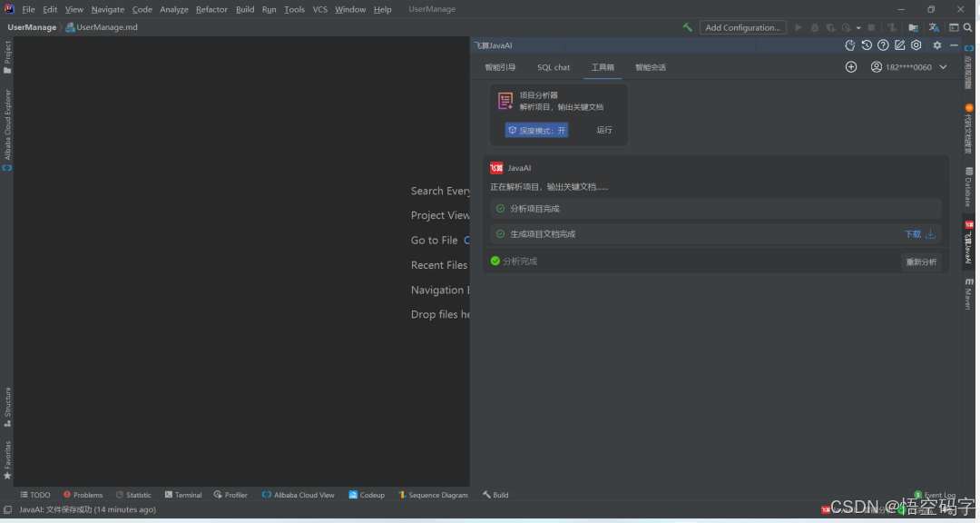Click the Run Anything window icon

[954, 27]
